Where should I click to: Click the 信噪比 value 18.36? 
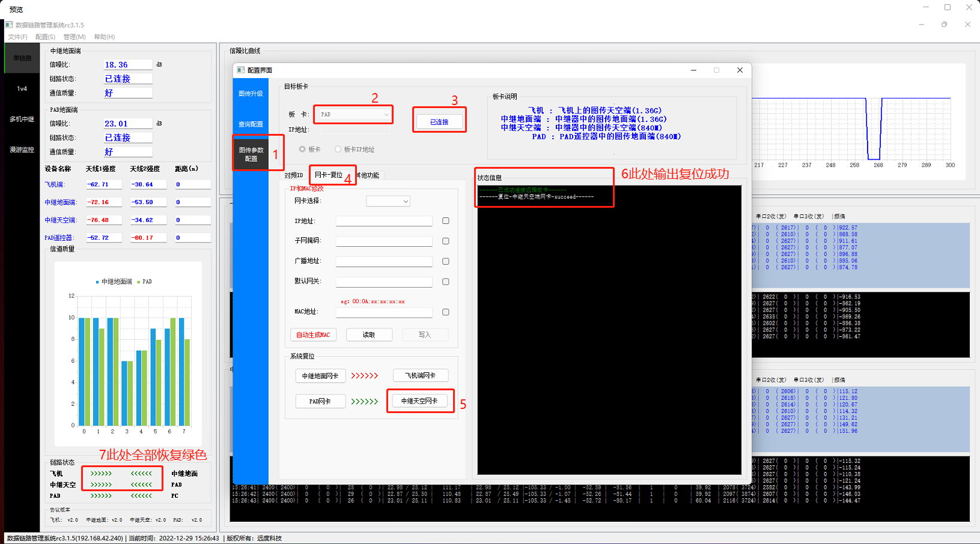pos(128,65)
